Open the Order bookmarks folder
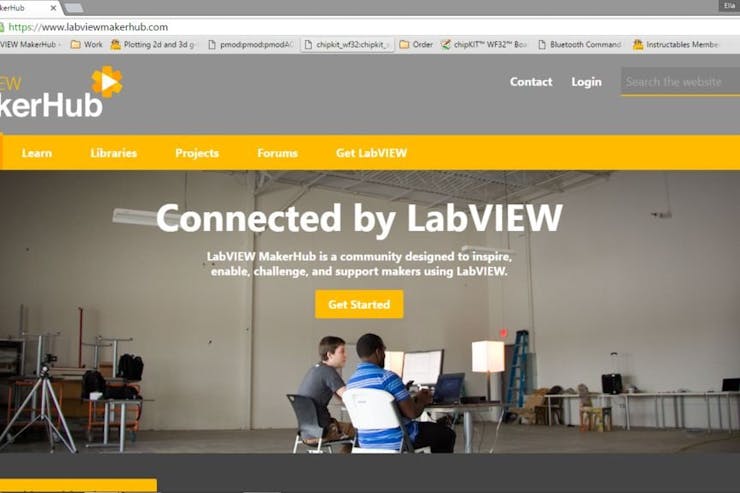The height and width of the screenshot is (493, 740). 416,44
